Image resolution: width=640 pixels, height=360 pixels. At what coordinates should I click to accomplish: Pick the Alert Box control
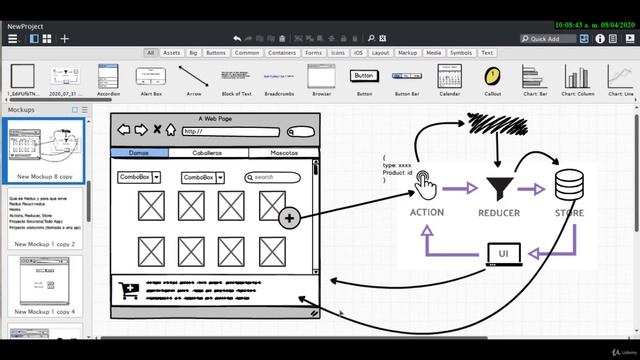click(x=151, y=80)
